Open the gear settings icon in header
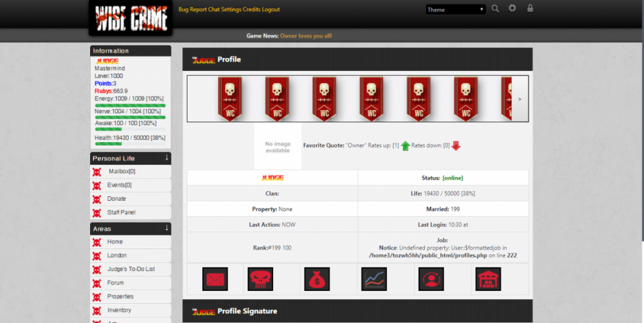Viewport: 644px width, 323px height. [513, 8]
